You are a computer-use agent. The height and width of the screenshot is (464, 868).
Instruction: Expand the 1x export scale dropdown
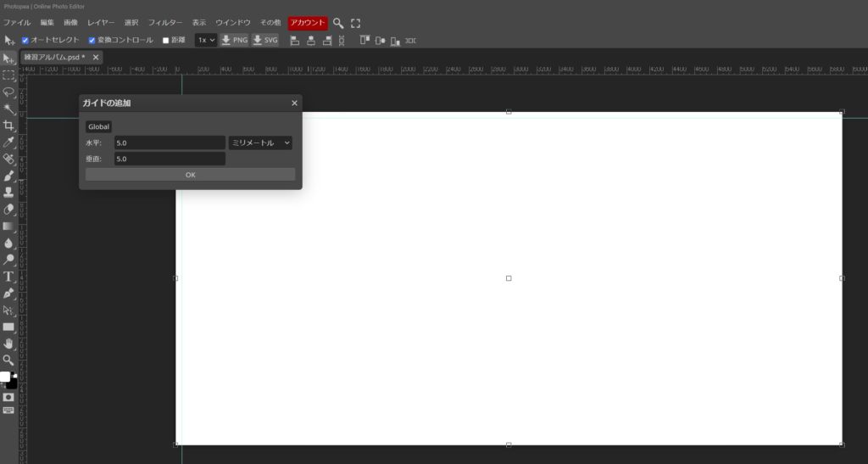point(206,40)
